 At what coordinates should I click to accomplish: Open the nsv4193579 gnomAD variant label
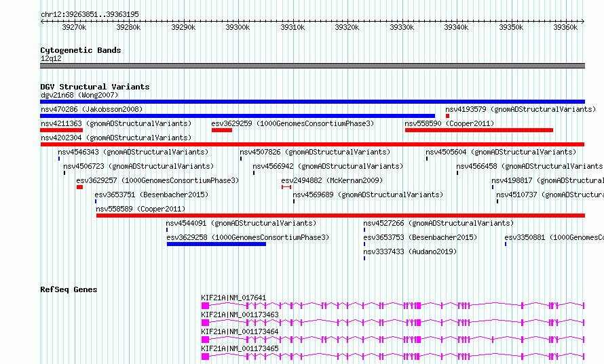[x=521, y=109]
